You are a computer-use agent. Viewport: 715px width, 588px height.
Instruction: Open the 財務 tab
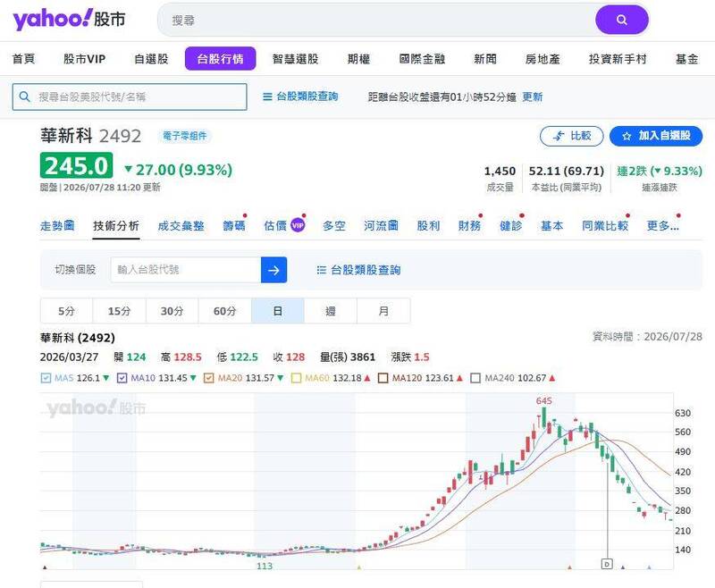(x=469, y=225)
